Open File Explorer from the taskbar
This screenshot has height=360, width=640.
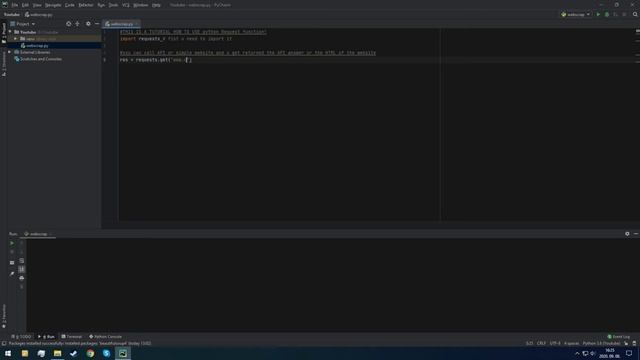click(x=58, y=353)
